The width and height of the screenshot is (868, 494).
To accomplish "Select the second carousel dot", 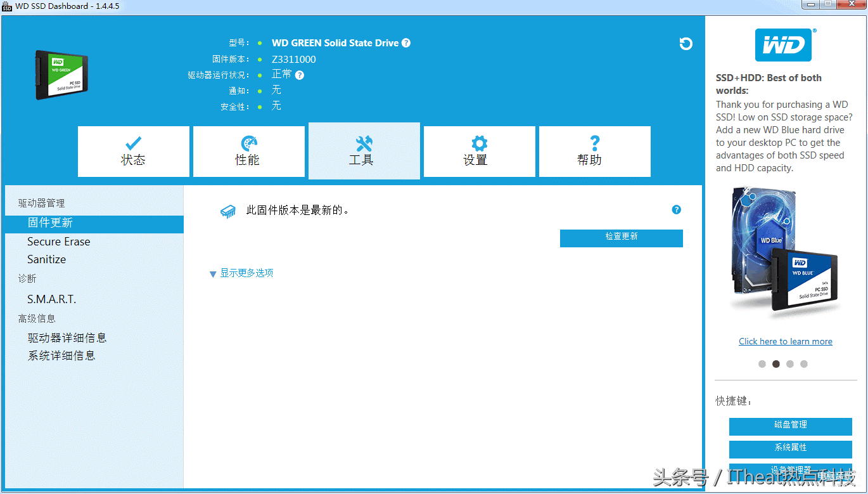I will [x=776, y=364].
